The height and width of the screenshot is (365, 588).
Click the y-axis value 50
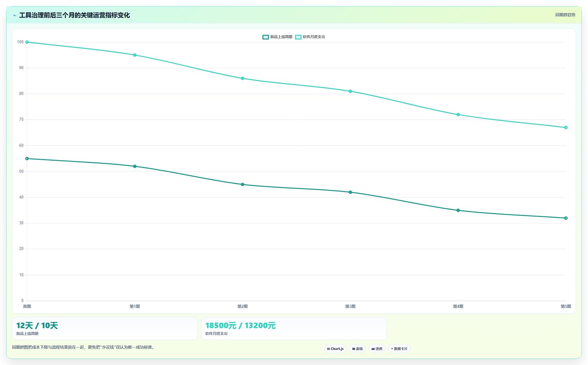[21, 171]
